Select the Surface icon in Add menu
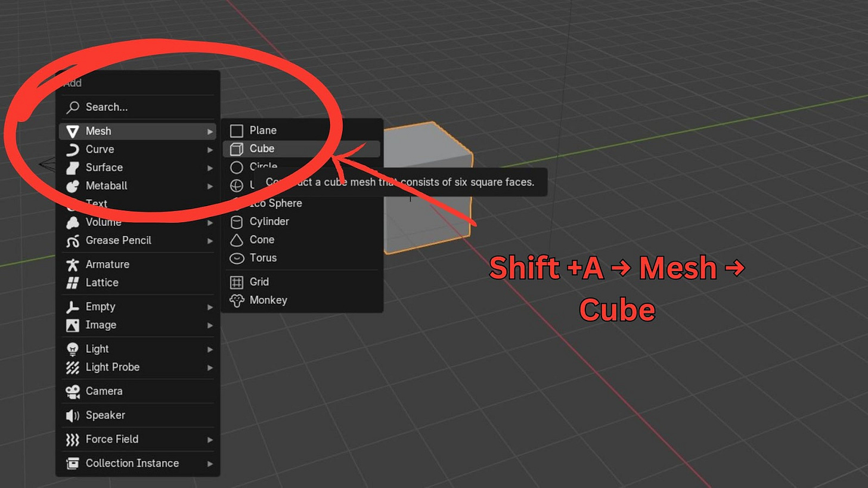 73,167
